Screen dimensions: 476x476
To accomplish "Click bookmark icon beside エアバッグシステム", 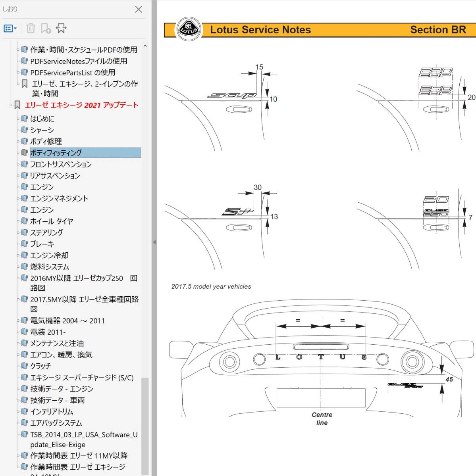I will [x=25, y=423].
